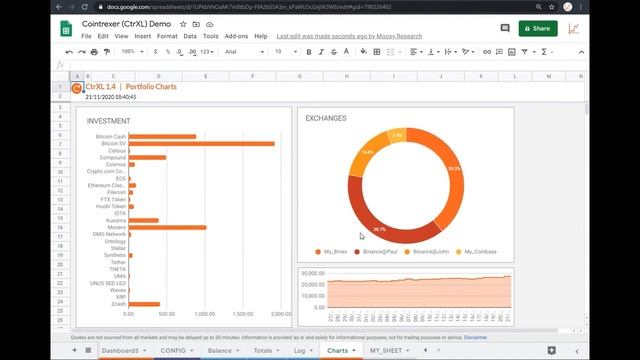Insert a link from the toolbar
Viewport: 640px width, 360px height.
487,52
